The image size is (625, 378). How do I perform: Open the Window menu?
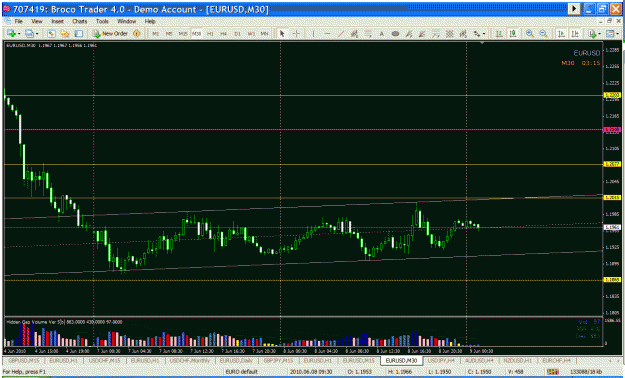click(x=126, y=21)
